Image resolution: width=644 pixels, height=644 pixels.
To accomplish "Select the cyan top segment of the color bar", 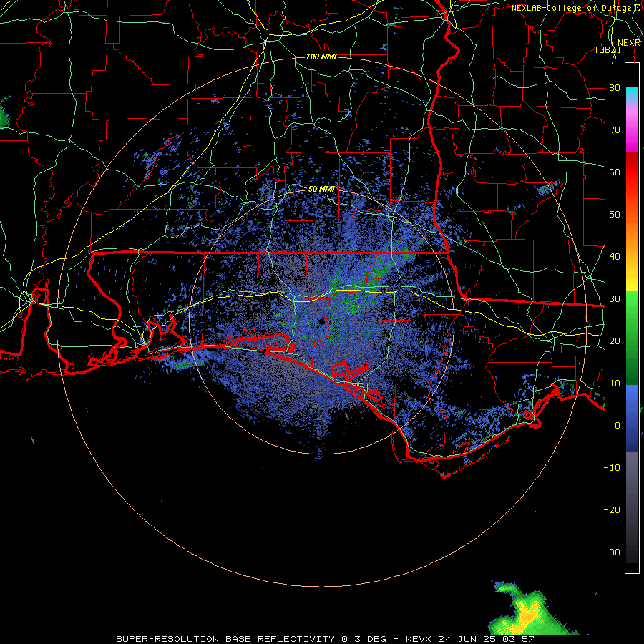I will tap(632, 94).
